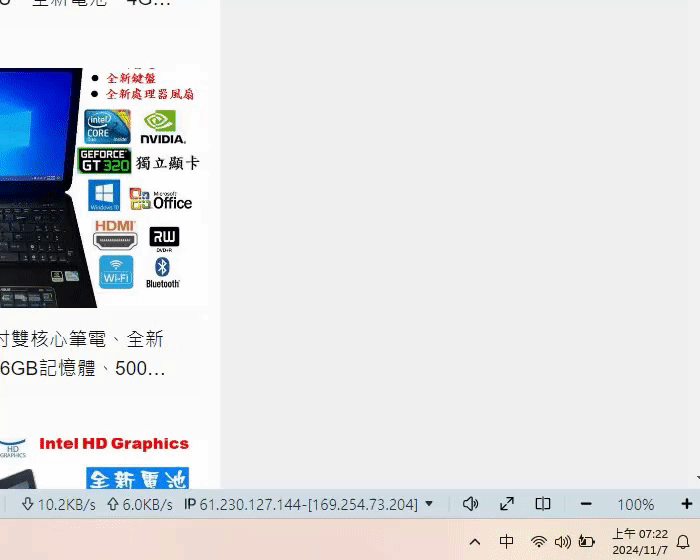Zoom out with the minus button
This screenshot has height=560, width=700.
click(x=586, y=504)
